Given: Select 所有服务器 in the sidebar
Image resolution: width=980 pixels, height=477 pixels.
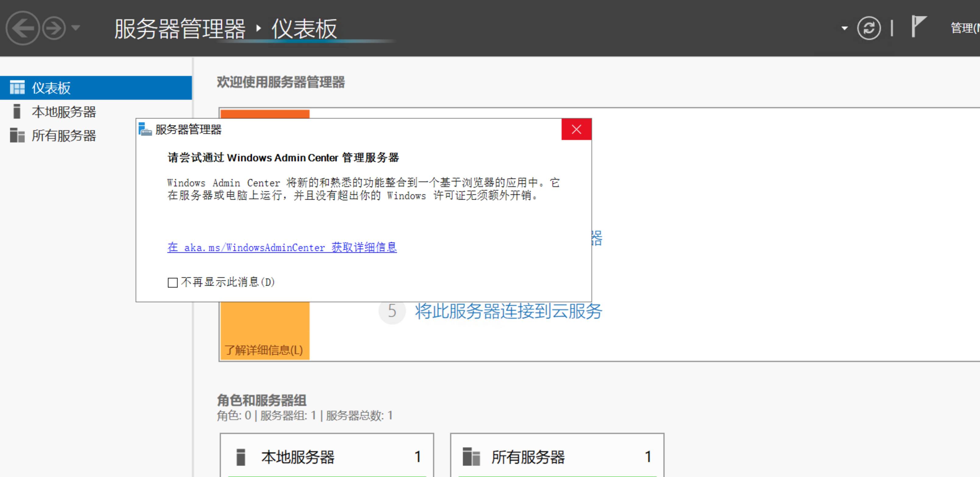Looking at the screenshot, I should pyautogui.click(x=96, y=135).
